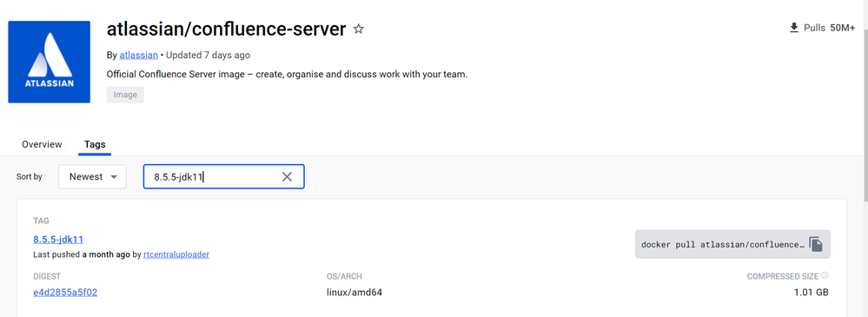Select the Tags tab
The image size is (868, 317).
point(95,144)
